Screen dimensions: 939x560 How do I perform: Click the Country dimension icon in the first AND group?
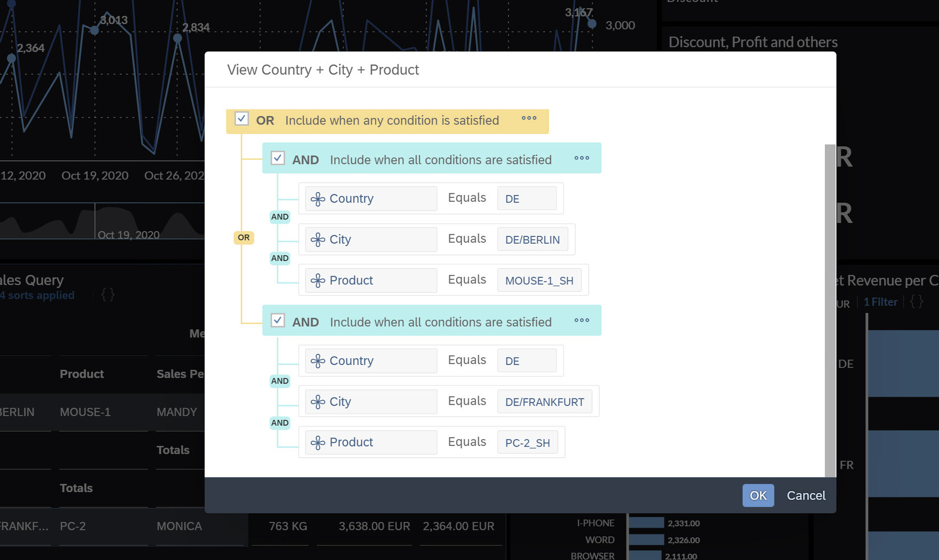pyautogui.click(x=318, y=199)
